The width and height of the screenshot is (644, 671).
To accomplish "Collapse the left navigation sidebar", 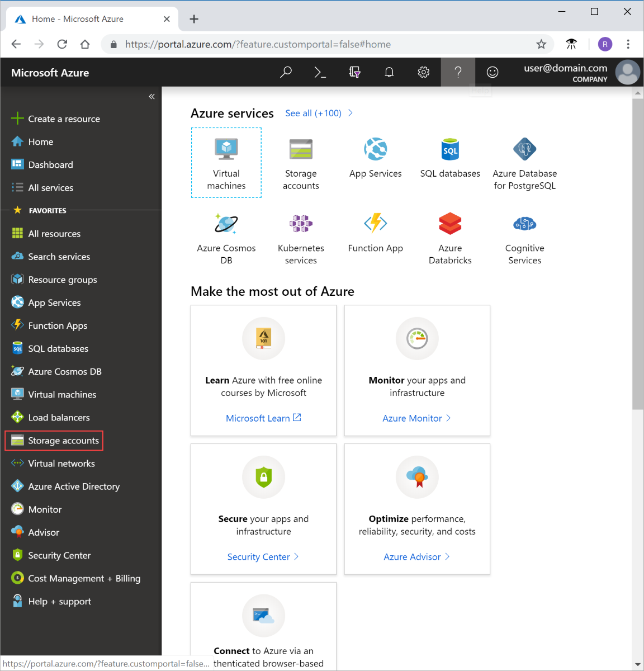I will (x=151, y=96).
